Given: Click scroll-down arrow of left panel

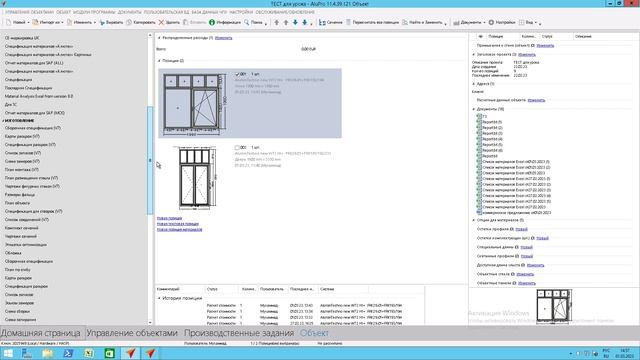Looking at the screenshot, I should [x=150, y=322].
